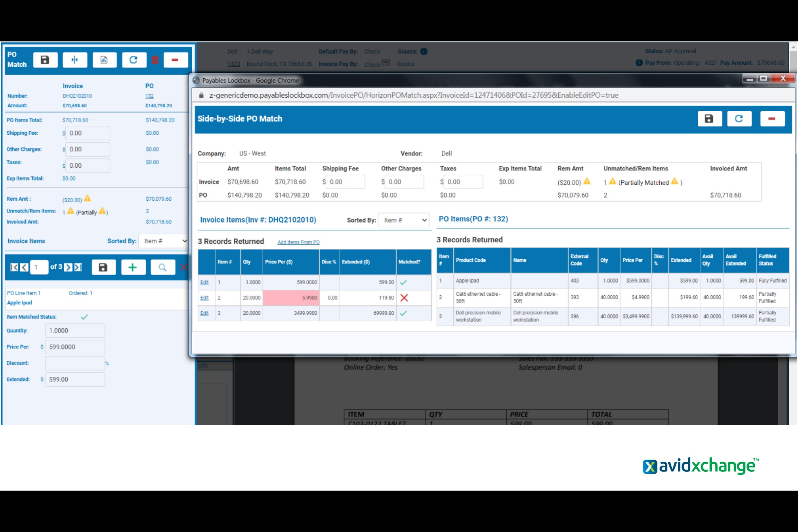Collapse PO Match panel with minus button
This screenshot has height=532, width=798.
pos(175,60)
